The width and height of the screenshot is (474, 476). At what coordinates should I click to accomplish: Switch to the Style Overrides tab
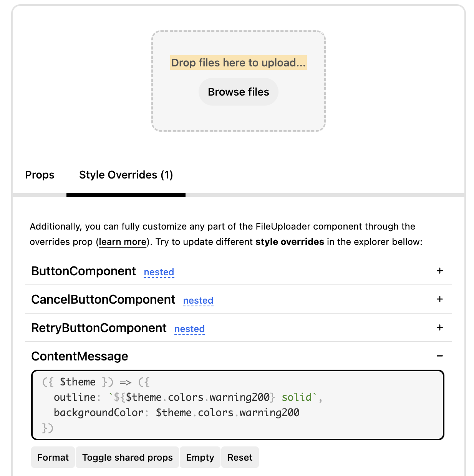tap(126, 175)
